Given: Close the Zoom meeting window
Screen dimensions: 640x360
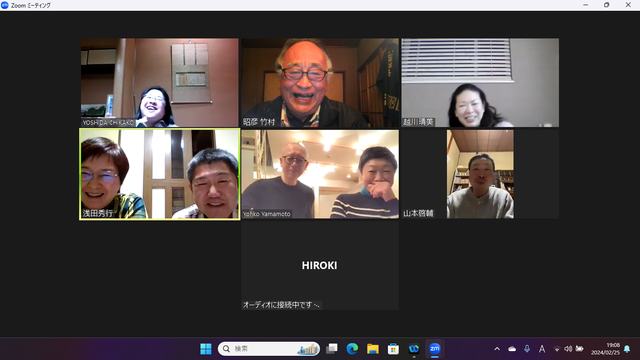Looking at the screenshot, I should point(628,5).
